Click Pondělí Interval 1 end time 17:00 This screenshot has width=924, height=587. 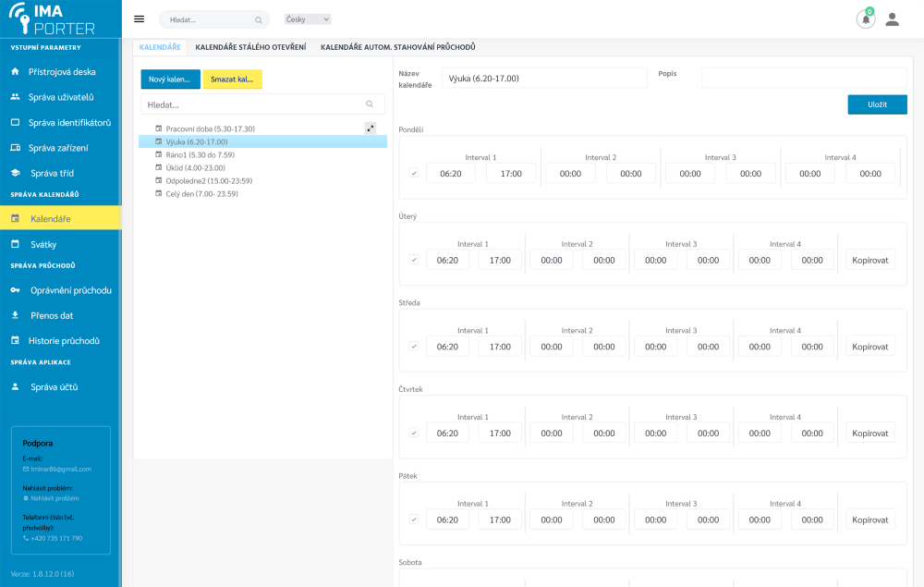pos(511,173)
